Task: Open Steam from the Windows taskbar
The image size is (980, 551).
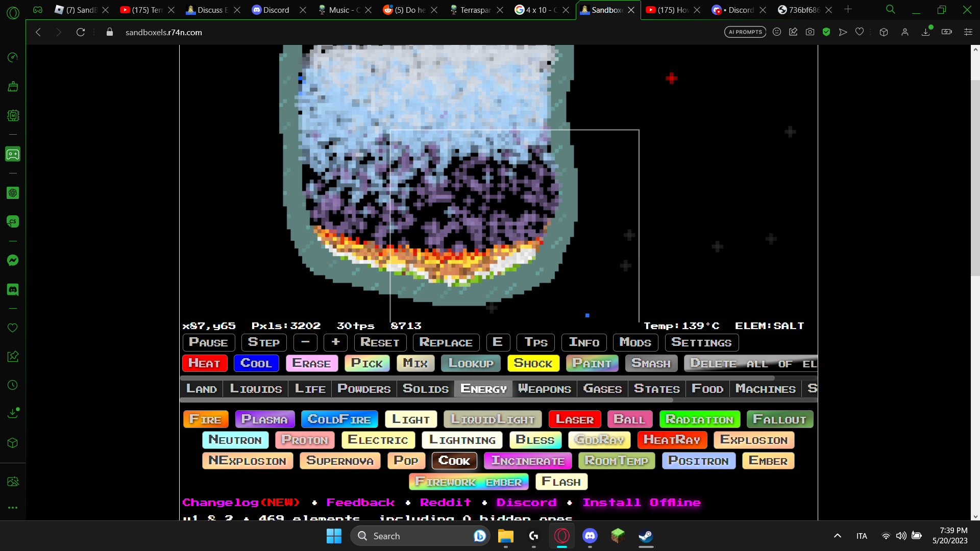Action: coord(646,536)
